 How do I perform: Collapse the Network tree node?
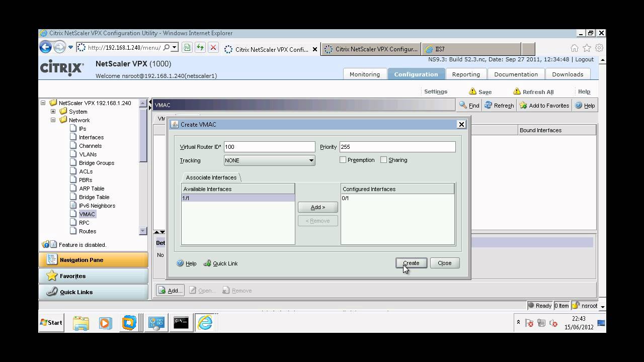[x=53, y=120]
